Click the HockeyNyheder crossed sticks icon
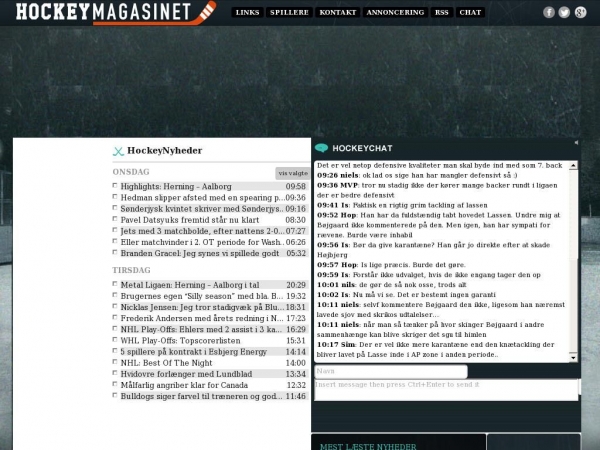 click(x=118, y=151)
